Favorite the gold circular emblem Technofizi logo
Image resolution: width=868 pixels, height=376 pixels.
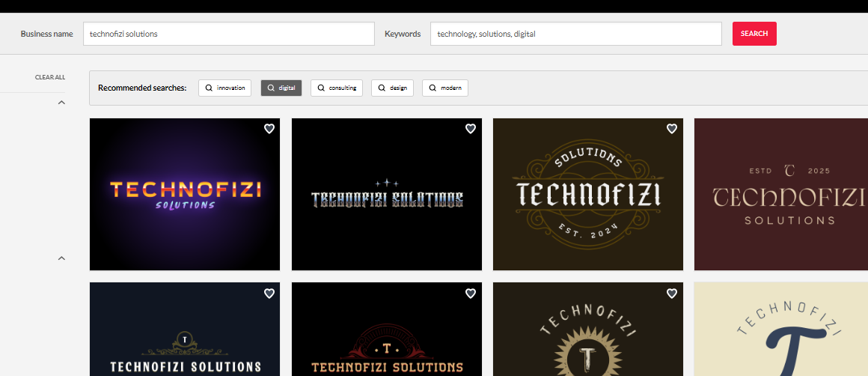click(672, 129)
